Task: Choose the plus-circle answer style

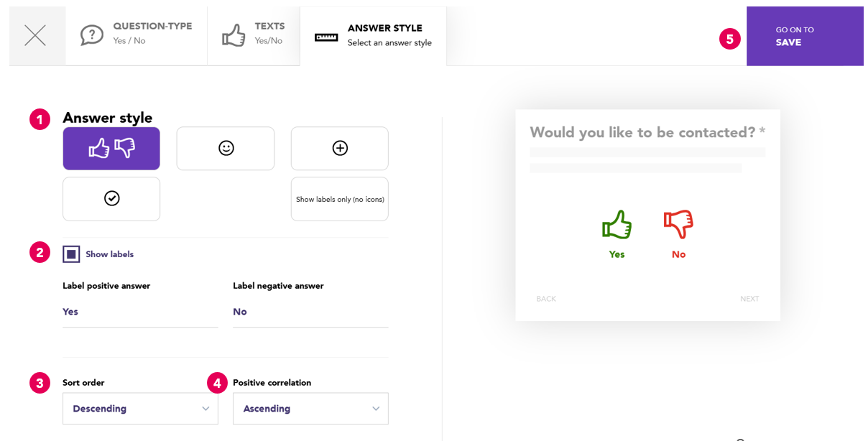Action: coord(340,149)
